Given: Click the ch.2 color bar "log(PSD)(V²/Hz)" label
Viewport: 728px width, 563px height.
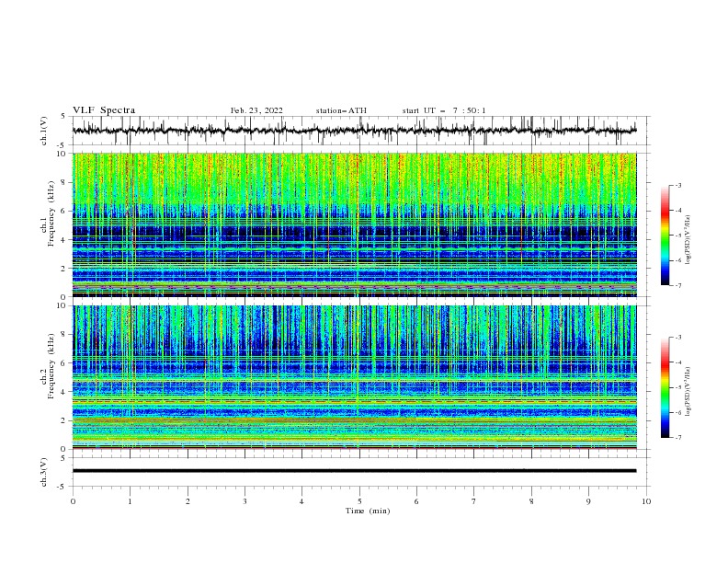Looking at the screenshot, I should click(688, 392).
